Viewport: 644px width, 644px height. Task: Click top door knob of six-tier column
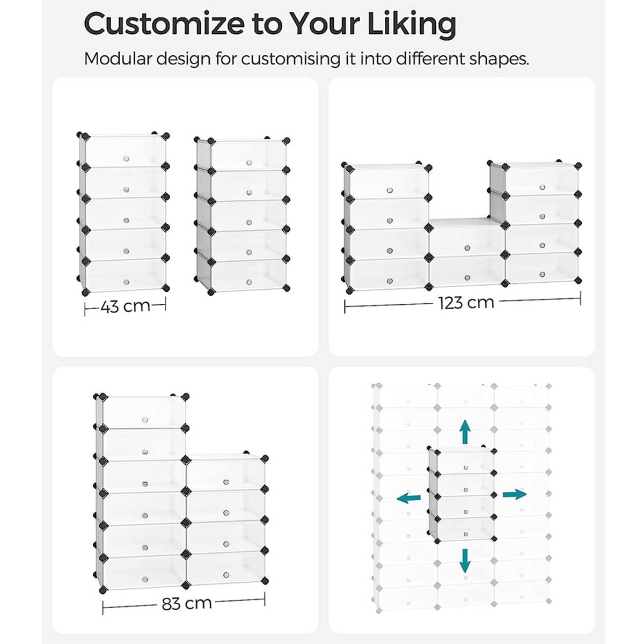tap(145, 419)
